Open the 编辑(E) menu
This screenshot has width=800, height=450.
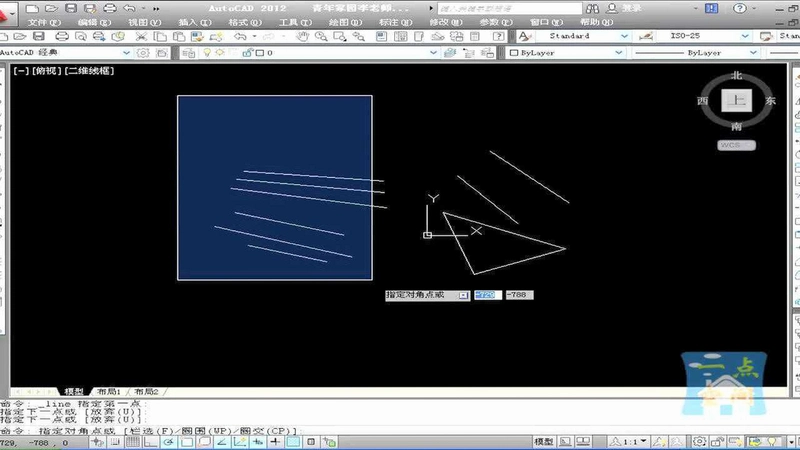pos(94,22)
